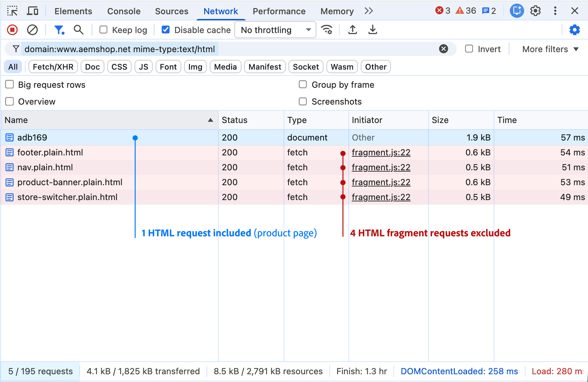The height and width of the screenshot is (382, 588).
Task: Open the No throttling dropdown
Action: (x=275, y=30)
